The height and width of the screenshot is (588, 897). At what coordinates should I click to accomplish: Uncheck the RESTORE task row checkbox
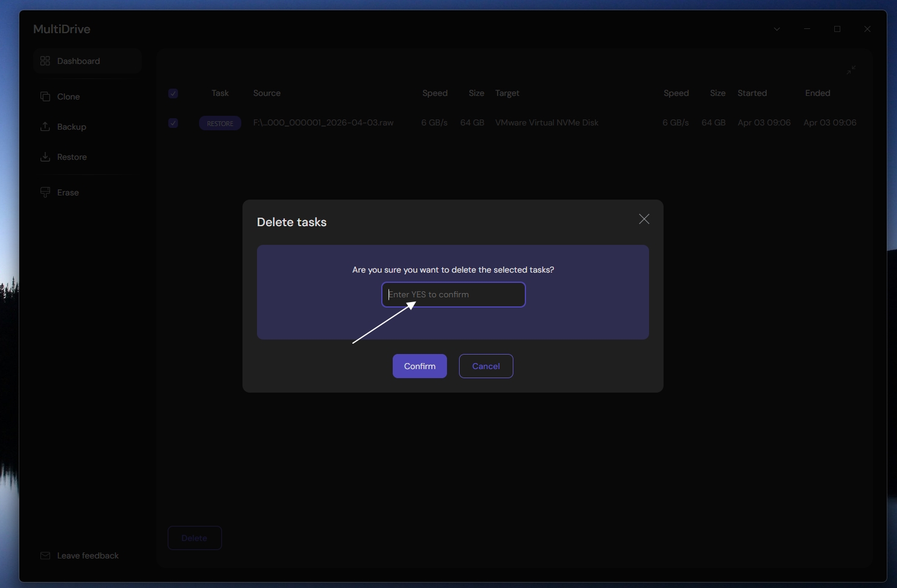click(x=173, y=123)
